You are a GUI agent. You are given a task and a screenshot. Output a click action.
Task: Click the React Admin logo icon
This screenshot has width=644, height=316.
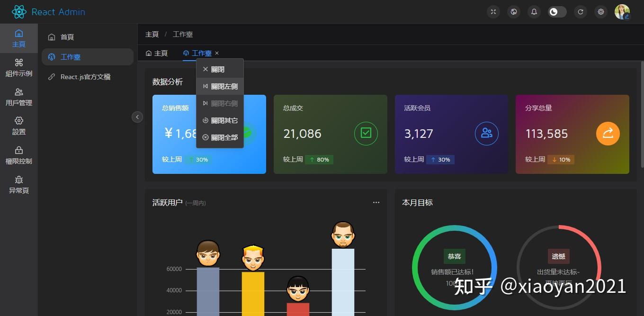click(x=18, y=11)
